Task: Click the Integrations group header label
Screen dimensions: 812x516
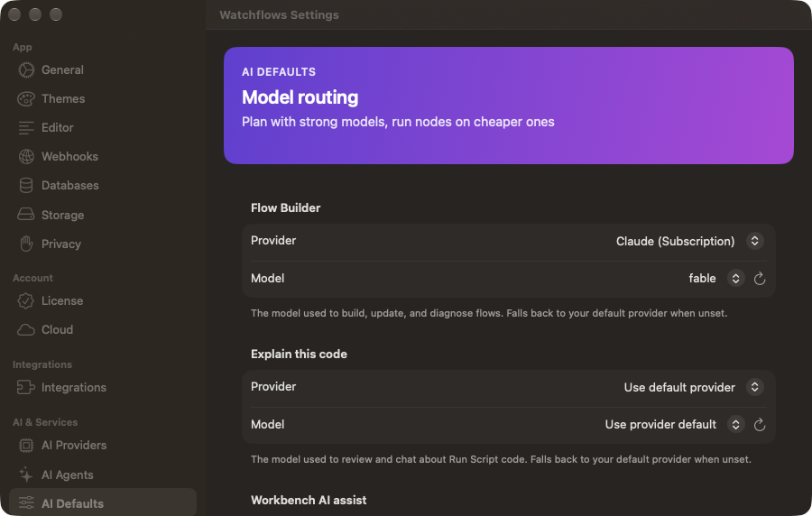Action: tap(42, 364)
